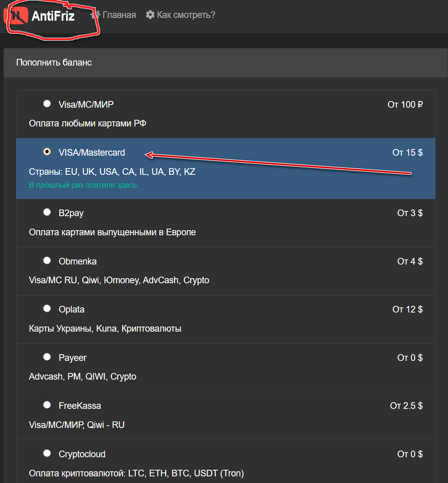Select the VISA/Mastercard radio button
The height and width of the screenshot is (483, 448).
pos(47,152)
